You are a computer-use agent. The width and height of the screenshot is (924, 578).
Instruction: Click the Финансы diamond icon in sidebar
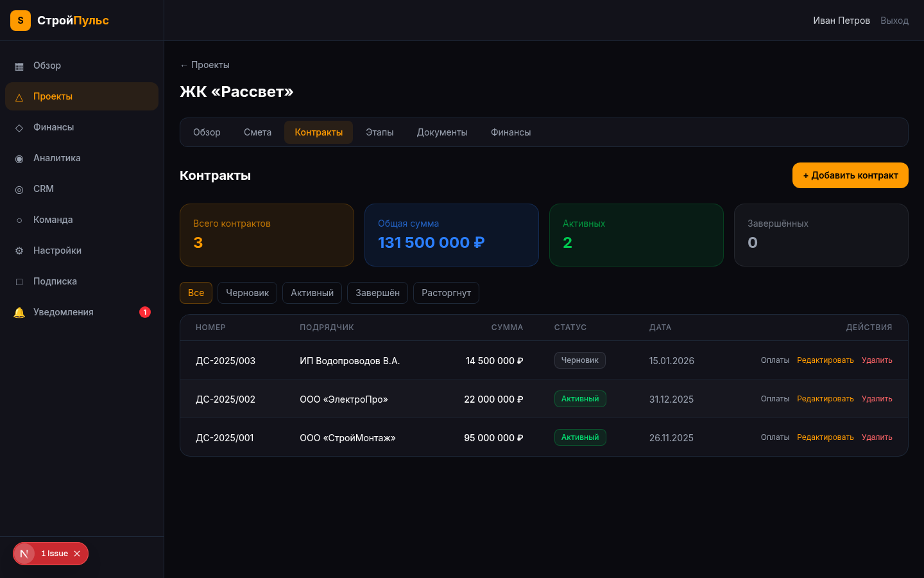pos(19,128)
